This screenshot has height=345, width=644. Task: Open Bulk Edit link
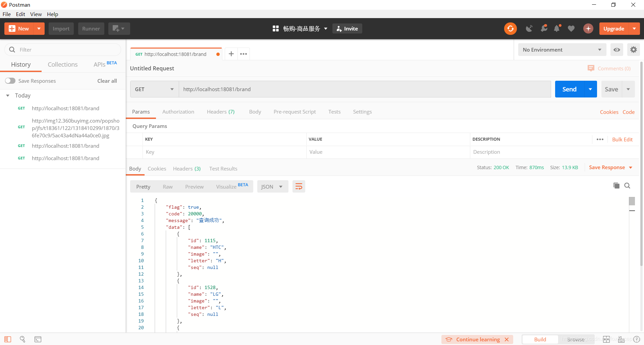point(622,139)
